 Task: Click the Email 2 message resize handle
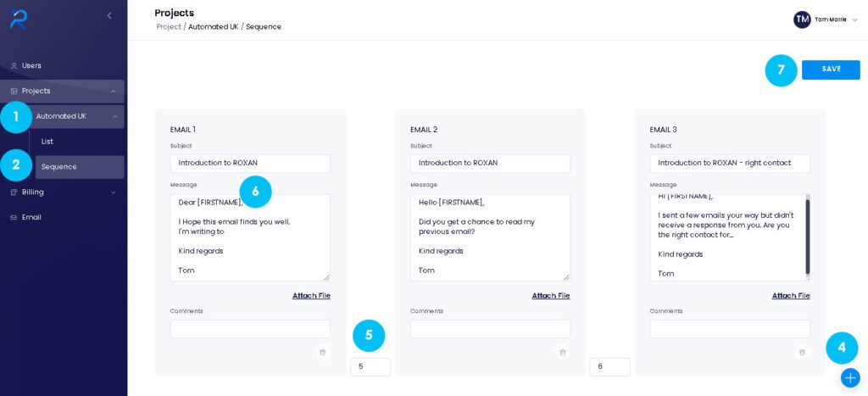pos(566,277)
